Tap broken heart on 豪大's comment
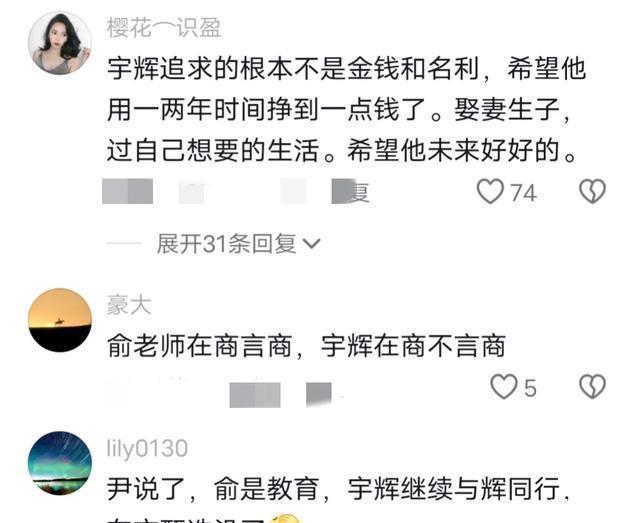The height and width of the screenshot is (523, 640). (593, 386)
